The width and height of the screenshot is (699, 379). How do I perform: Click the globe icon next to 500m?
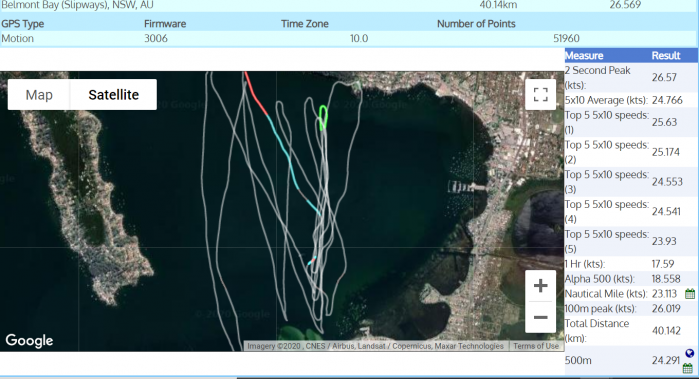point(690,354)
